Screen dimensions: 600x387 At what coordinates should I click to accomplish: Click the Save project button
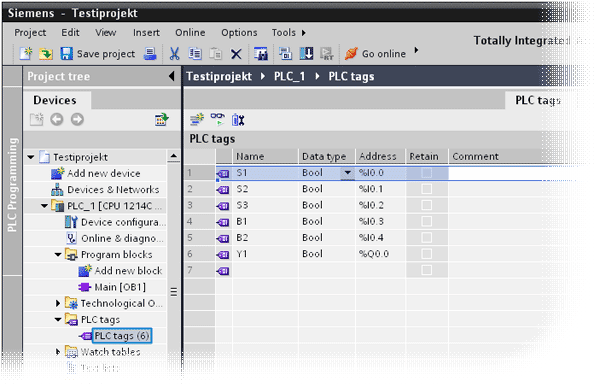pos(98,54)
